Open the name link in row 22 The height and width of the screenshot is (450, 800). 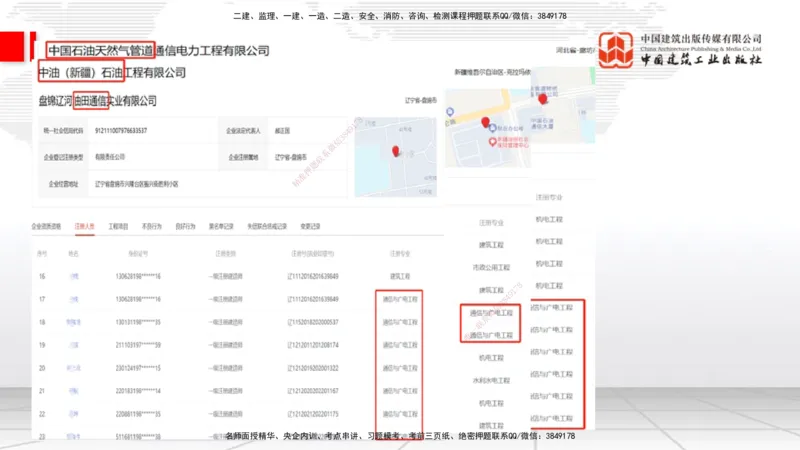coord(74,414)
